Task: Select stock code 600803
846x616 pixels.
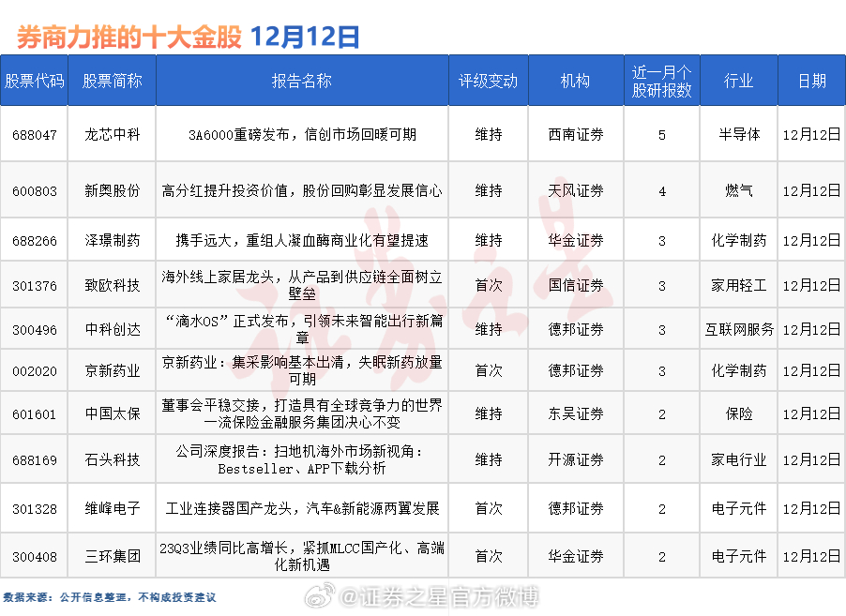Action: (35, 191)
